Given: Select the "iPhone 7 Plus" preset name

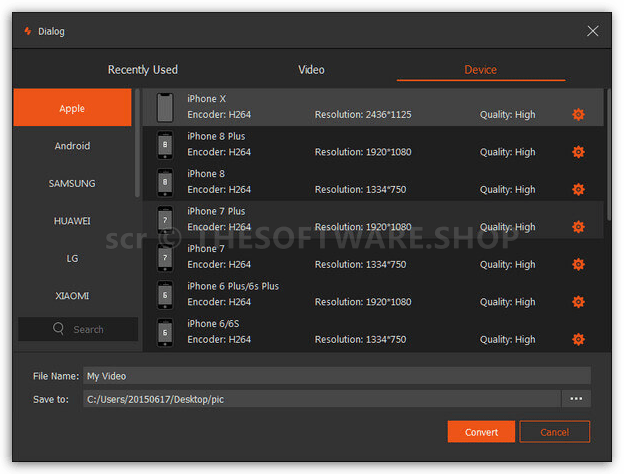Looking at the screenshot, I should point(216,211).
